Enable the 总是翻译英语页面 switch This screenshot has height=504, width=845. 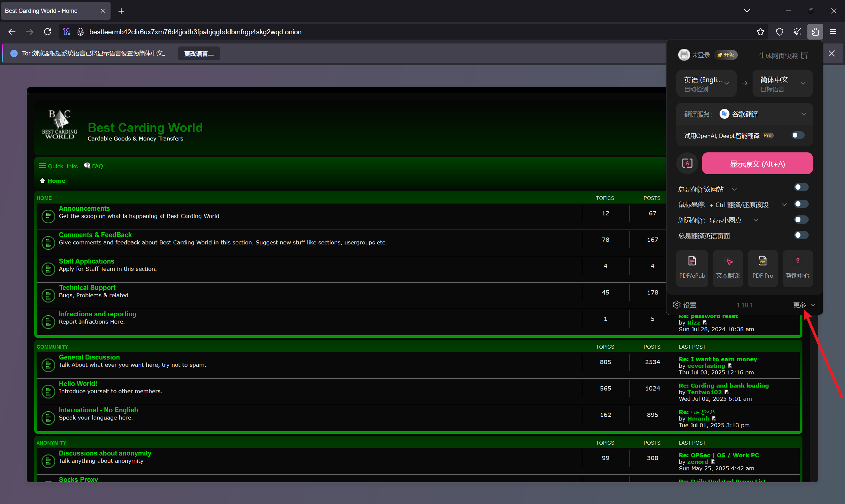pos(801,236)
